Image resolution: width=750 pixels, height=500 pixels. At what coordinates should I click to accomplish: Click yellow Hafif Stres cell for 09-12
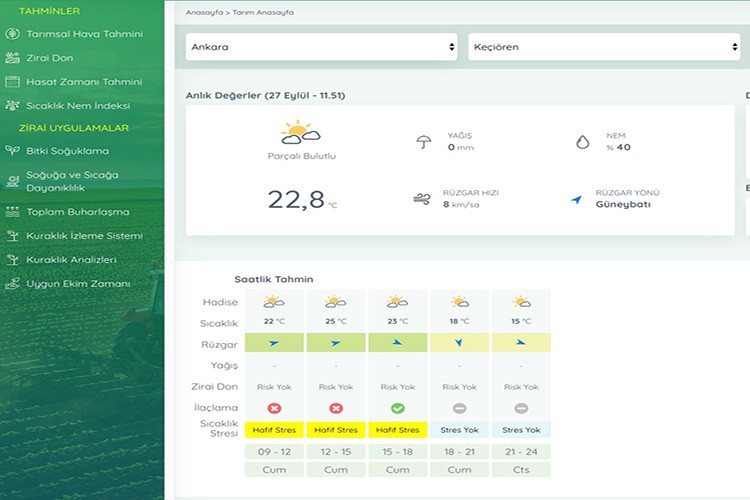coord(274,430)
